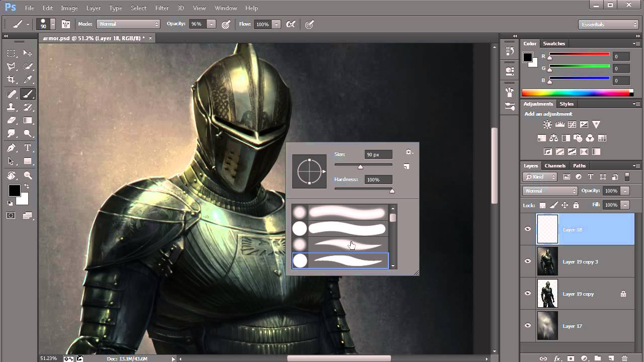Image resolution: width=644 pixels, height=362 pixels.
Task: Open the Flow slider dropdown arrow
Action: tap(276, 24)
